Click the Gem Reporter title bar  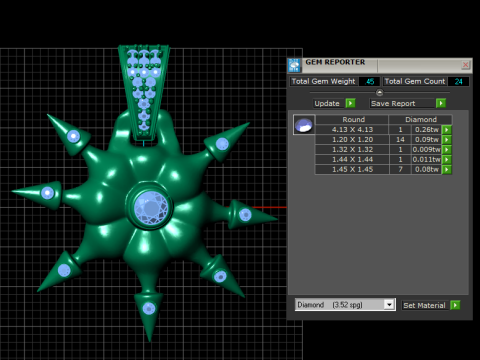pyautogui.click(x=380, y=65)
